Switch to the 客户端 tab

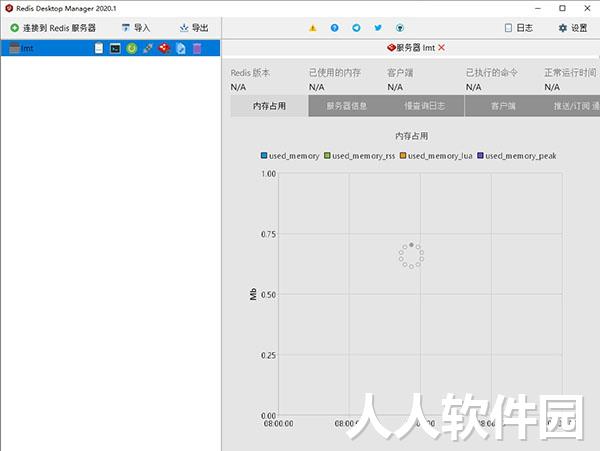click(503, 106)
